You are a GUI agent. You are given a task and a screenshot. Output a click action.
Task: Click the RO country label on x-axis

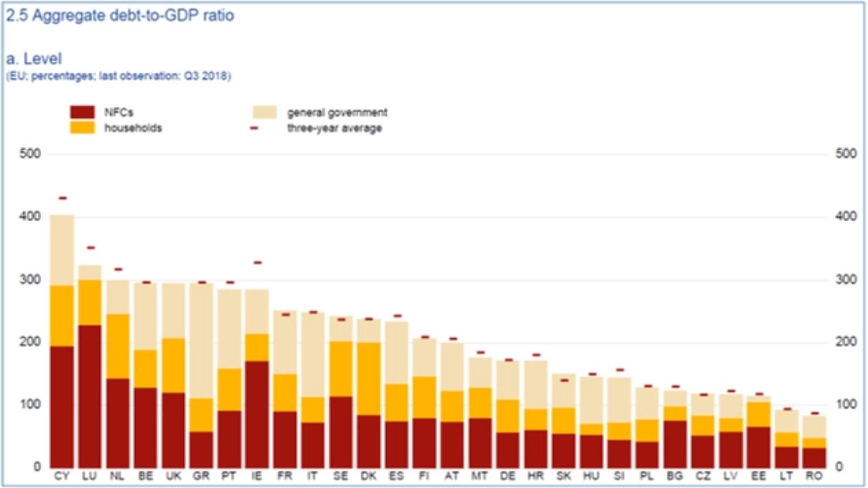(x=814, y=476)
